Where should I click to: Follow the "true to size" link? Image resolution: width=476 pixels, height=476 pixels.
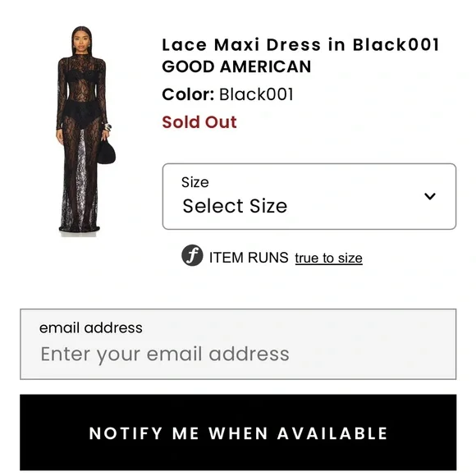pos(328,258)
